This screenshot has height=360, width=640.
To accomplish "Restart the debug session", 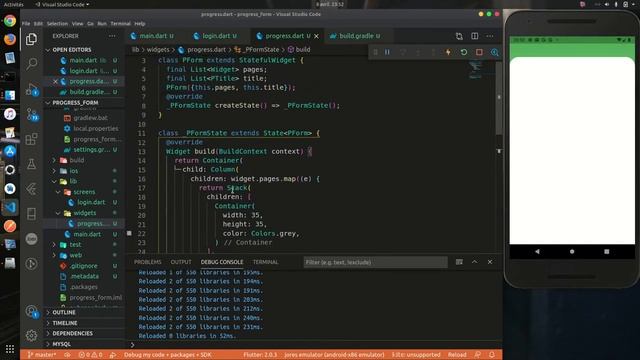I will (x=464, y=52).
